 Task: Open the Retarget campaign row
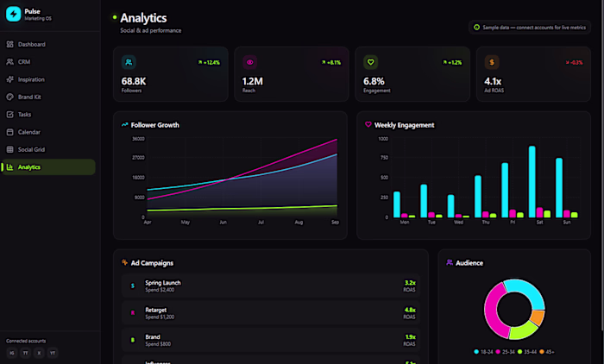click(x=271, y=313)
